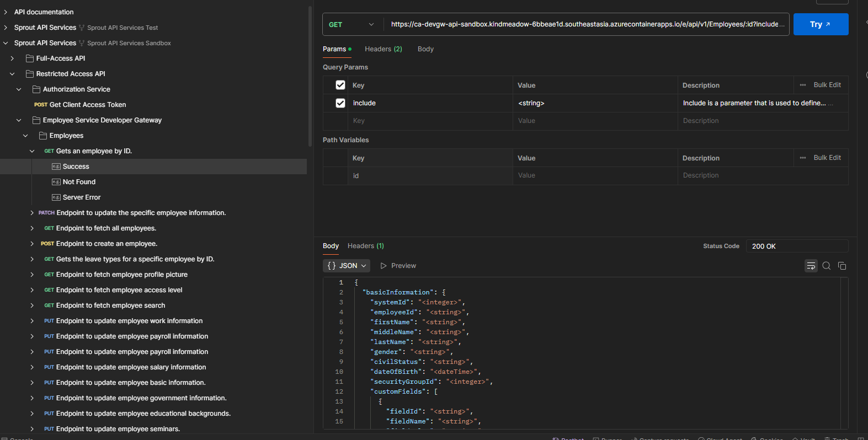Expand Endpoint to fetch all employees
The height and width of the screenshot is (440, 868).
coord(32,228)
